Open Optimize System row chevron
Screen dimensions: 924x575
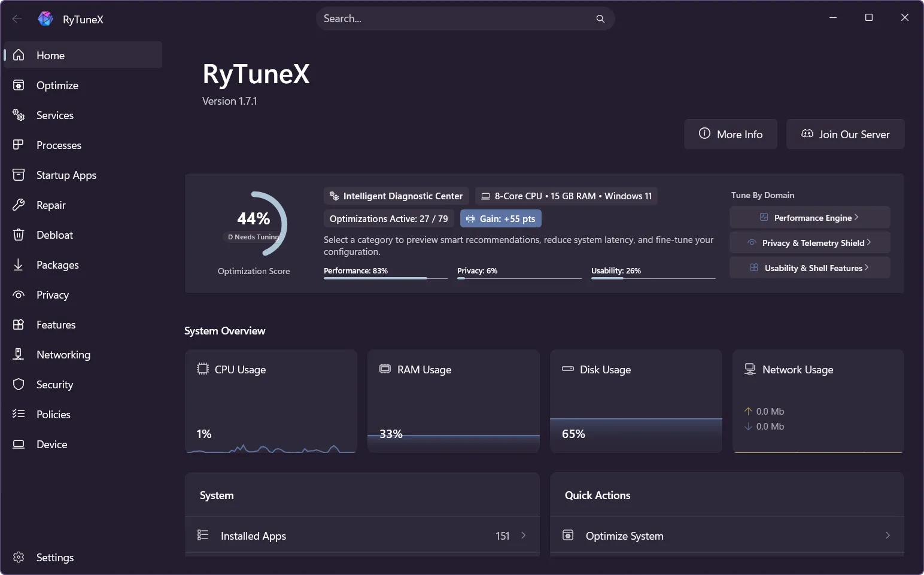pos(887,535)
